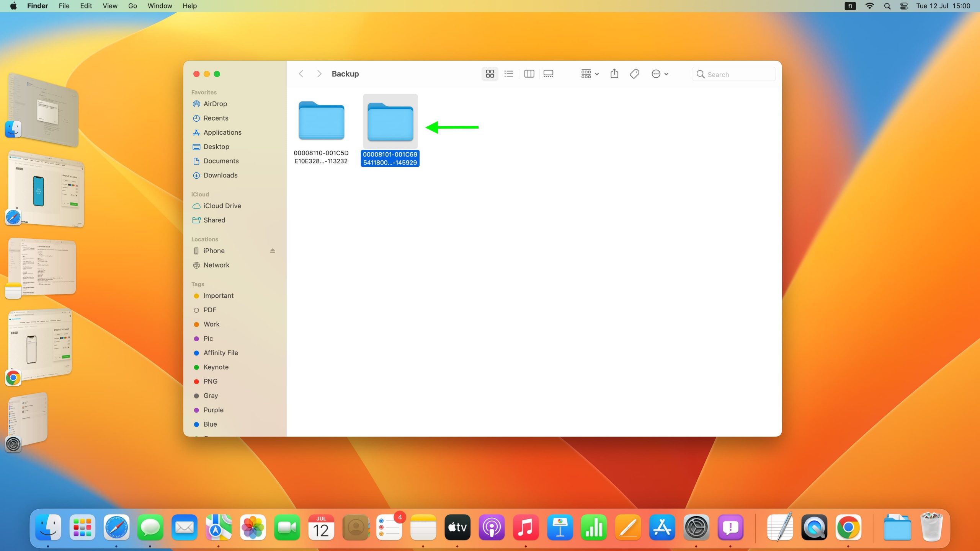Open Control Center in the menu bar
The height and width of the screenshot is (551, 980).
click(x=904, y=6)
